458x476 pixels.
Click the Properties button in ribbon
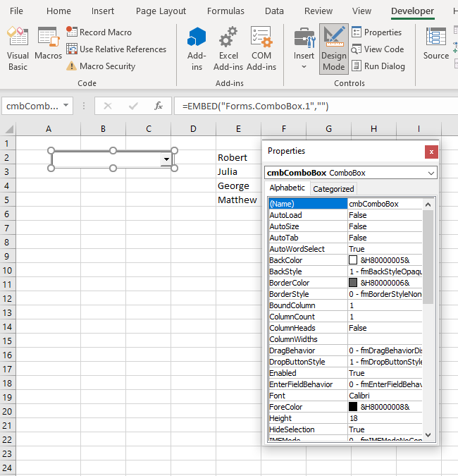click(x=377, y=32)
